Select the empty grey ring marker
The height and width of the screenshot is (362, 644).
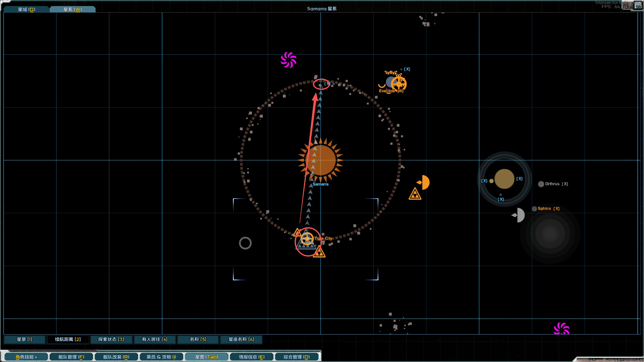245,243
